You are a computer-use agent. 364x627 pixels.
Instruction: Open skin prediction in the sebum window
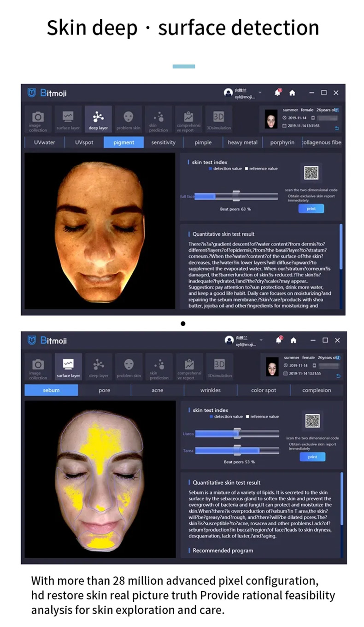tap(159, 368)
